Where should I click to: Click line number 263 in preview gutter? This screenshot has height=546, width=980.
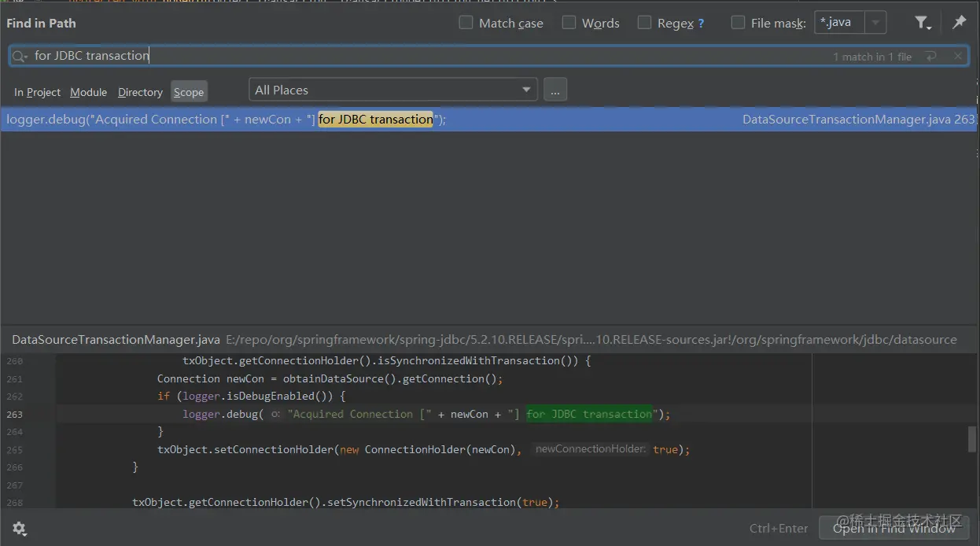pyautogui.click(x=15, y=415)
